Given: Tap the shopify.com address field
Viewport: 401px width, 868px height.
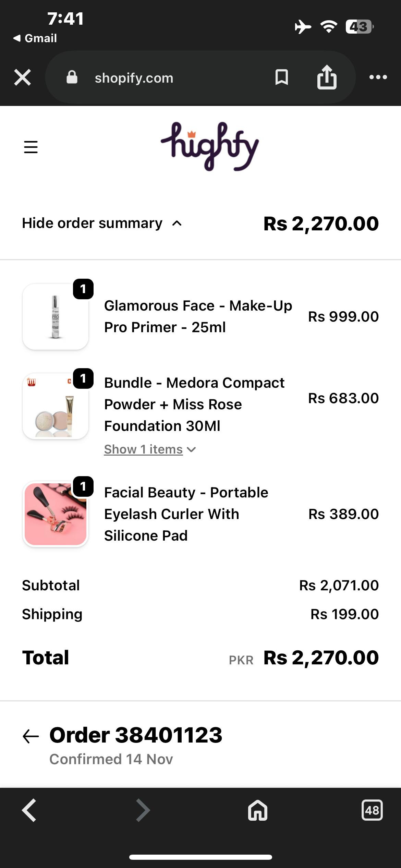Looking at the screenshot, I should [x=134, y=78].
